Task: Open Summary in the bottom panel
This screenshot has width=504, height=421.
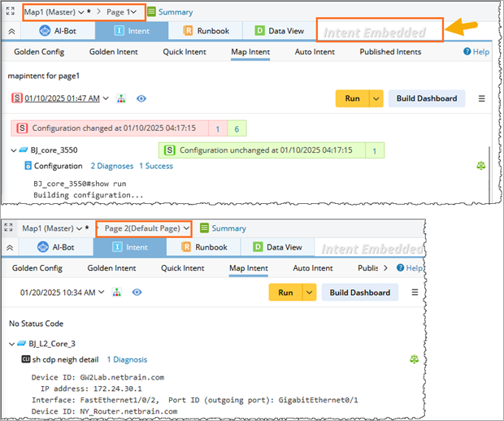Action: (223, 228)
